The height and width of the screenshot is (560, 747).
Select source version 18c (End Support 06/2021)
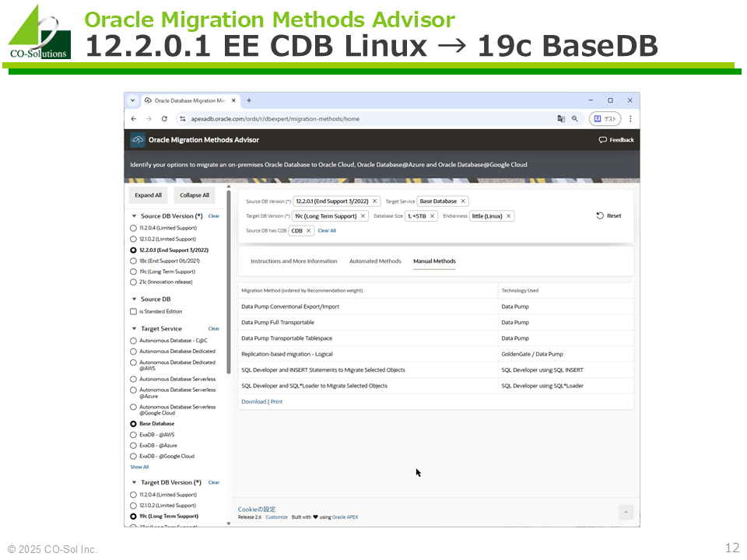point(133,261)
